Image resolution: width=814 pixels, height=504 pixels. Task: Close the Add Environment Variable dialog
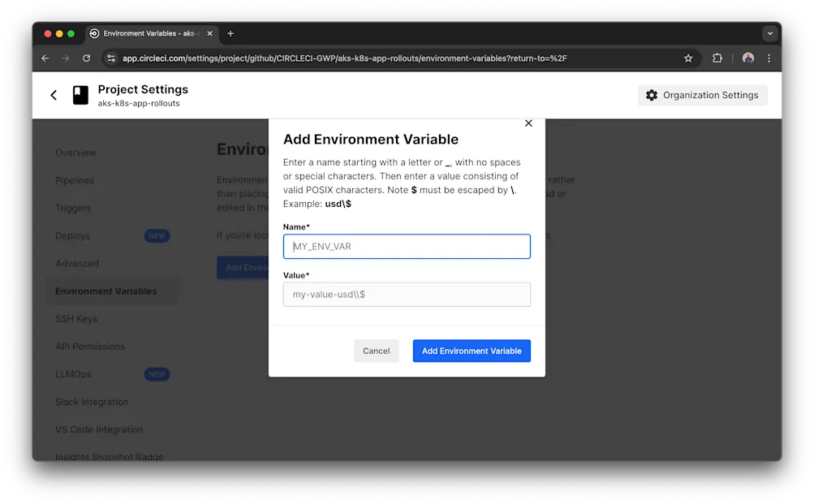[x=528, y=123]
